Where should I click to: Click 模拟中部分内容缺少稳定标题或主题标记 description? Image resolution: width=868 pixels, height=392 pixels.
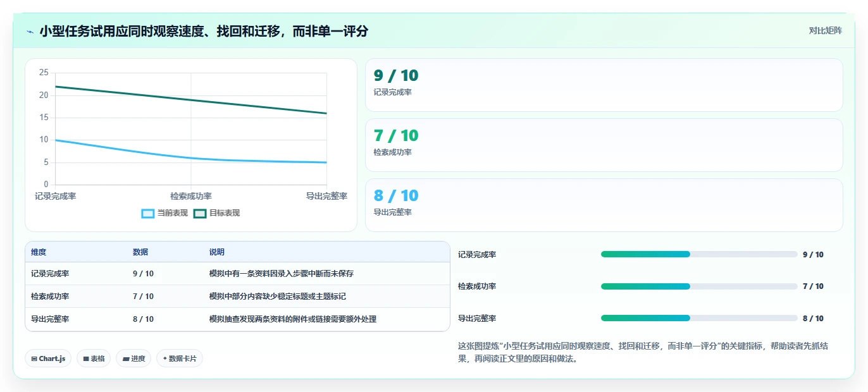[x=278, y=297]
